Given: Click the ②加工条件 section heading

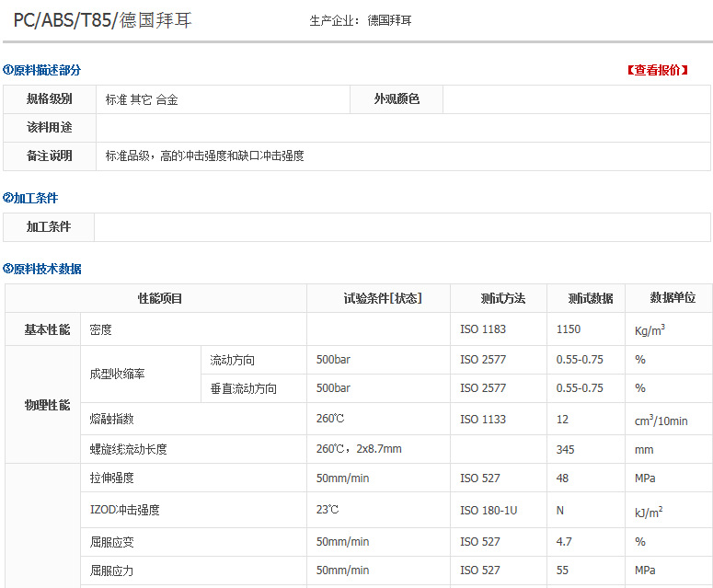Looking at the screenshot, I should pyautogui.click(x=30, y=198).
